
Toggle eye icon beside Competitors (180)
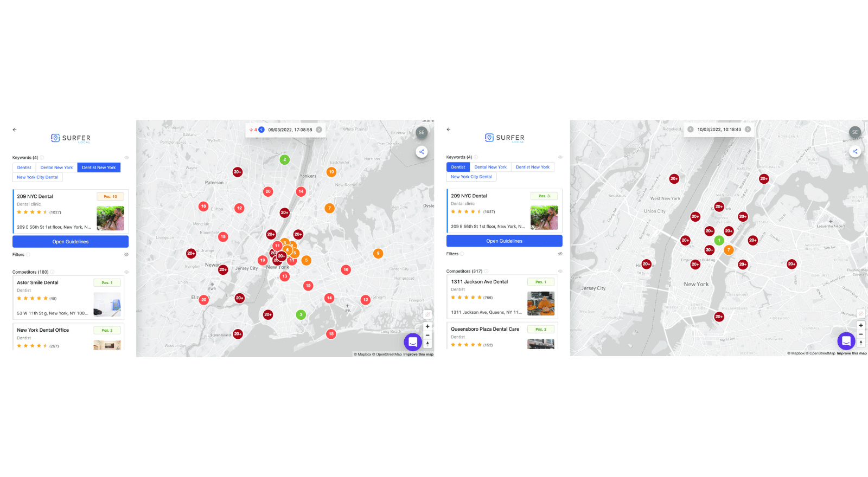[x=126, y=272]
